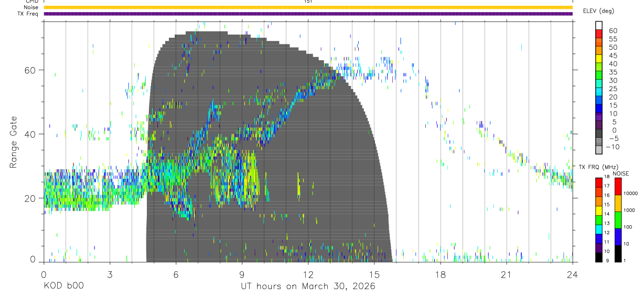Click the '9' label on TX FRQ colorbar
The image size is (644, 297).
click(606, 260)
